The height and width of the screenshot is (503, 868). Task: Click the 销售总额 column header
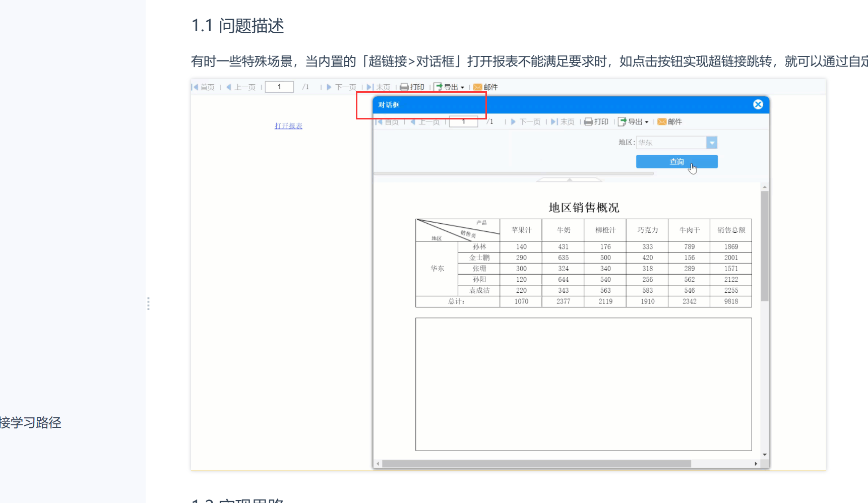coord(731,230)
